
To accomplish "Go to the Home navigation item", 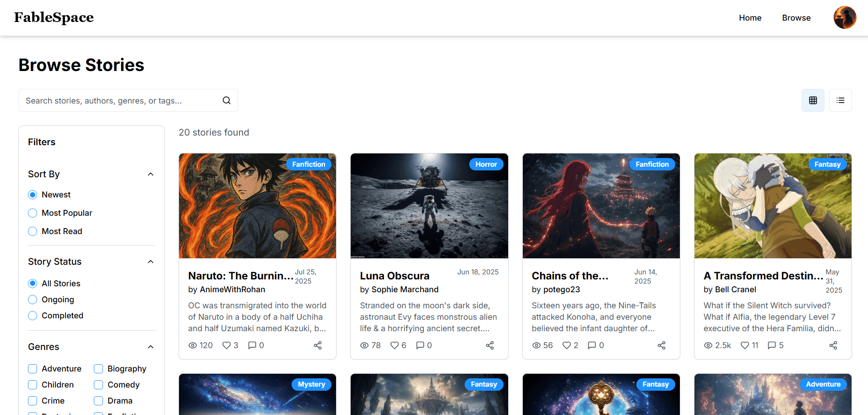I will point(750,17).
